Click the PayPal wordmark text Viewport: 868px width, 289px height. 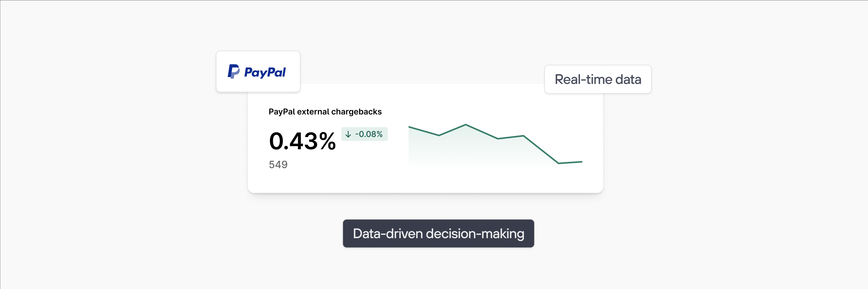coord(265,72)
